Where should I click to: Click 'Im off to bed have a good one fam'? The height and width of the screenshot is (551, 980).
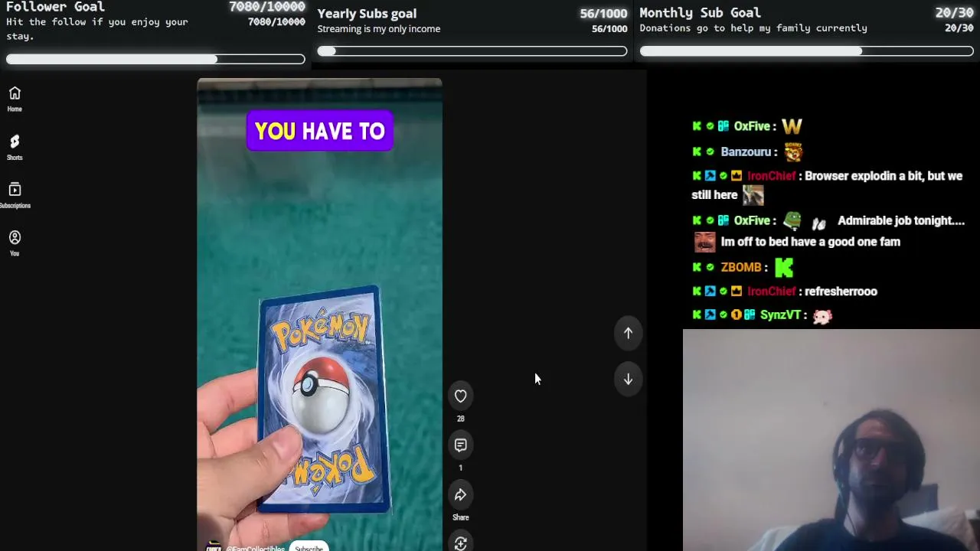coord(810,242)
